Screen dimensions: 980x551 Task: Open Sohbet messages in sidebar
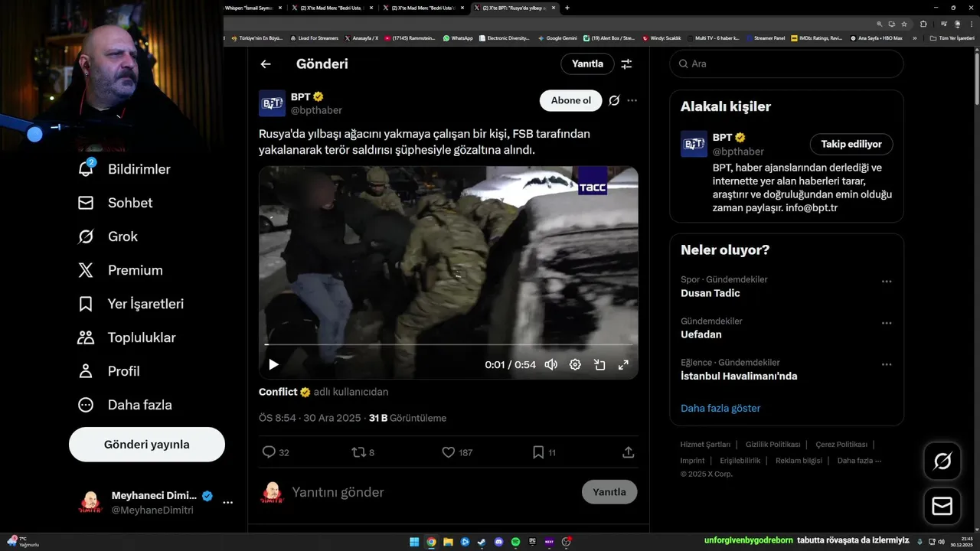coord(115,203)
